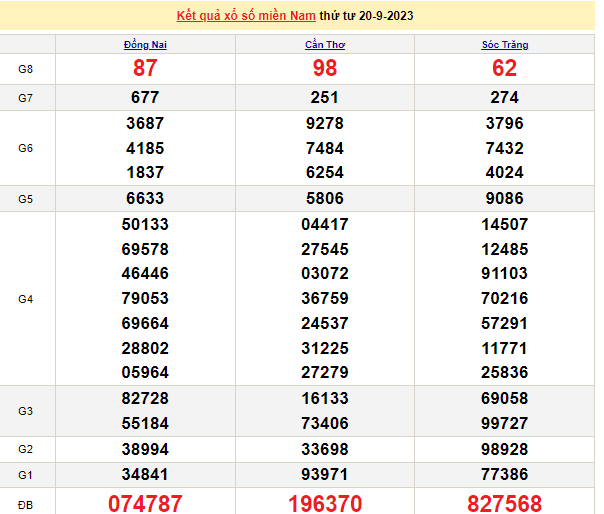Open the Đồng Nai province link
604x514 pixels.
145,45
